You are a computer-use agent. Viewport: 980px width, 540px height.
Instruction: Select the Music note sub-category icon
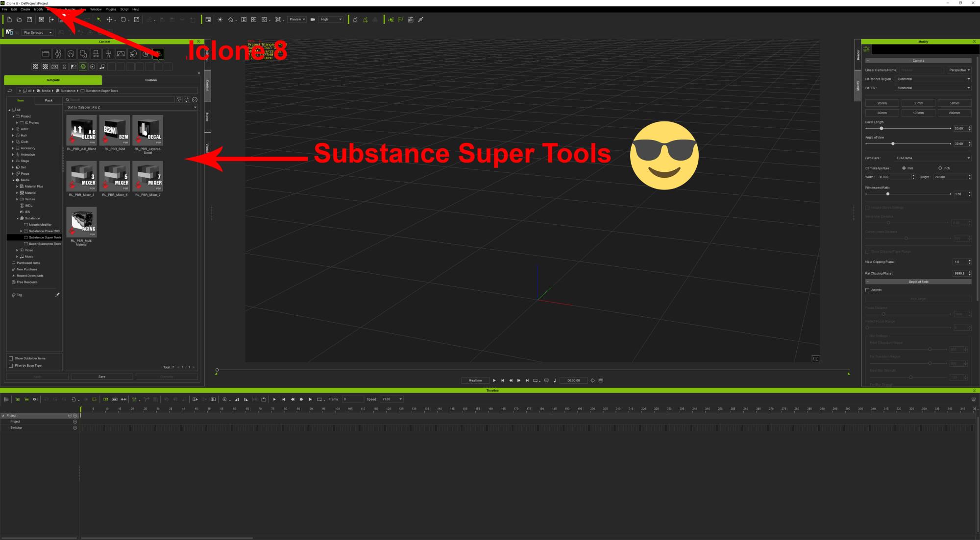102,67
